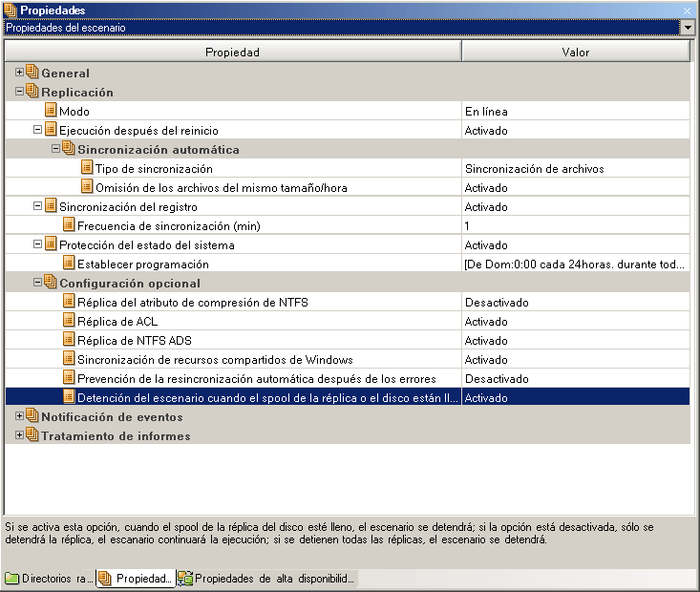Viewport: 700px width, 592px height.
Task: Collapse the Replicación section
Action: pos(19,93)
